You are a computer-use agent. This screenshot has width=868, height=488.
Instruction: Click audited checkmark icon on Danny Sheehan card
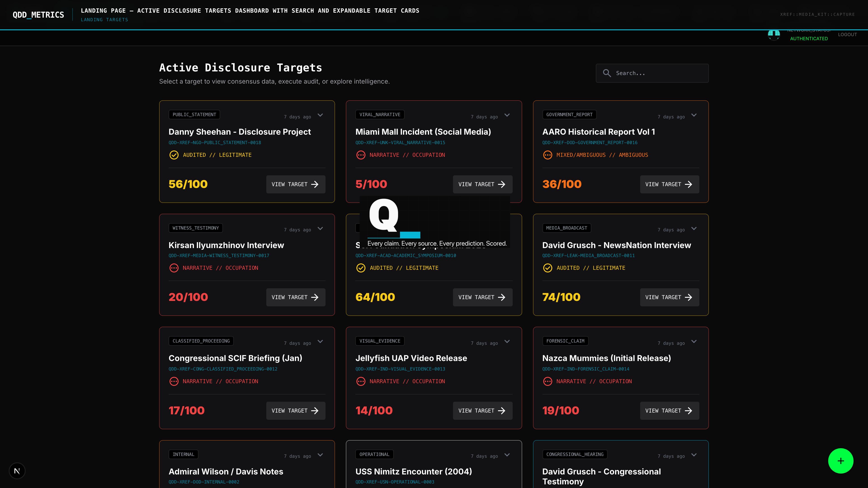click(x=174, y=155)
